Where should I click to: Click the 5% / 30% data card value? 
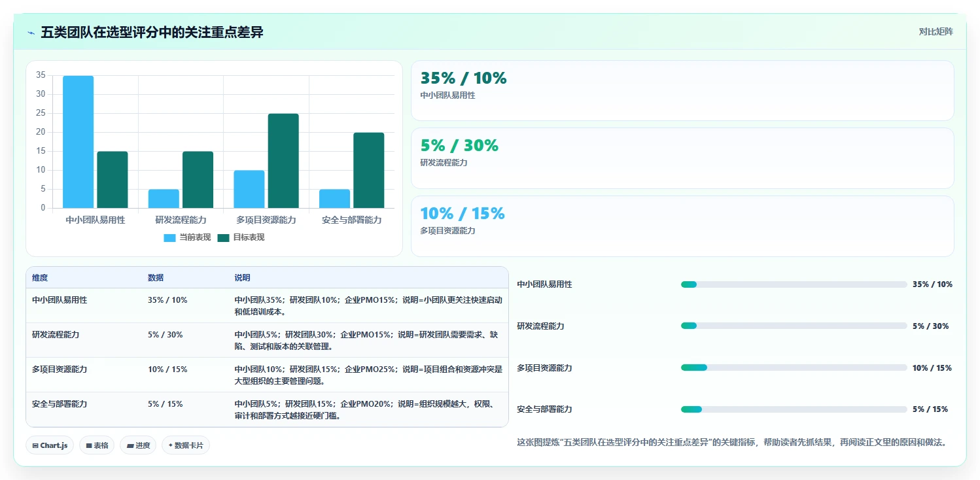coord(459,146)
